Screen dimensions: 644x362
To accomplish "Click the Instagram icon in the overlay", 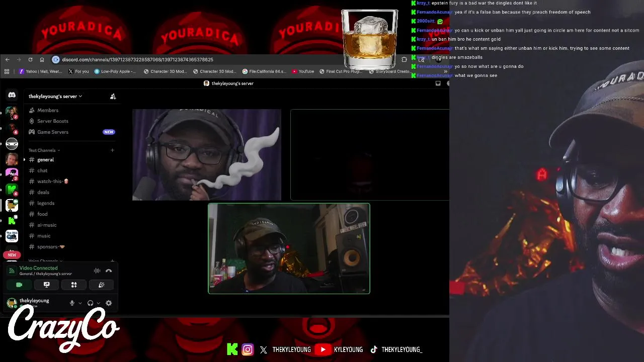I will pyautogui.click(x=248, y=349).
